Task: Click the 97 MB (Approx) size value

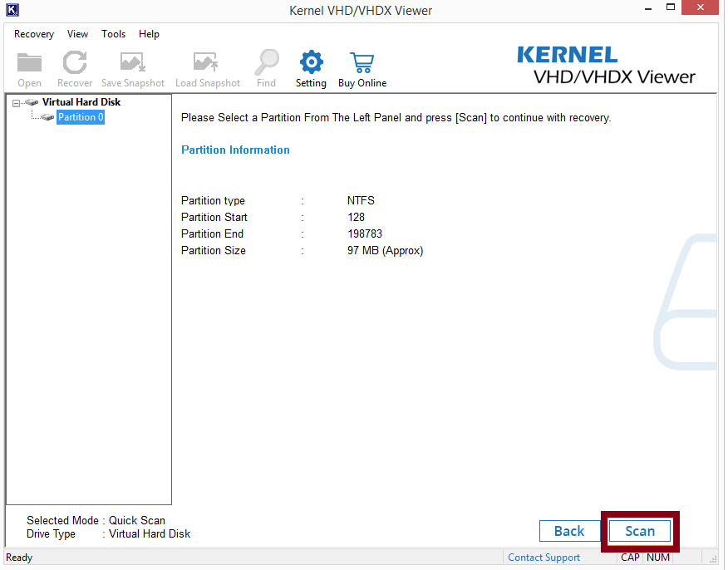Action: coord(386,251)
